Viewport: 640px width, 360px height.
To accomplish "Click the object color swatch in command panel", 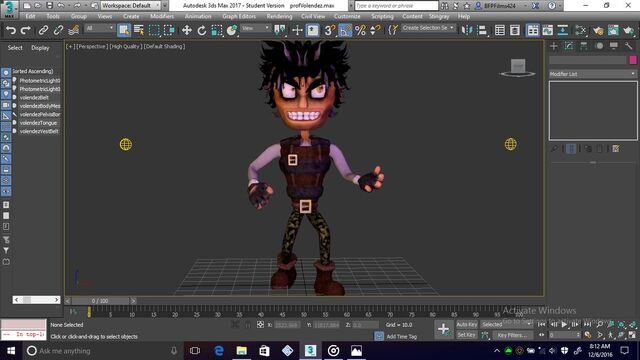I will (633, 60).
